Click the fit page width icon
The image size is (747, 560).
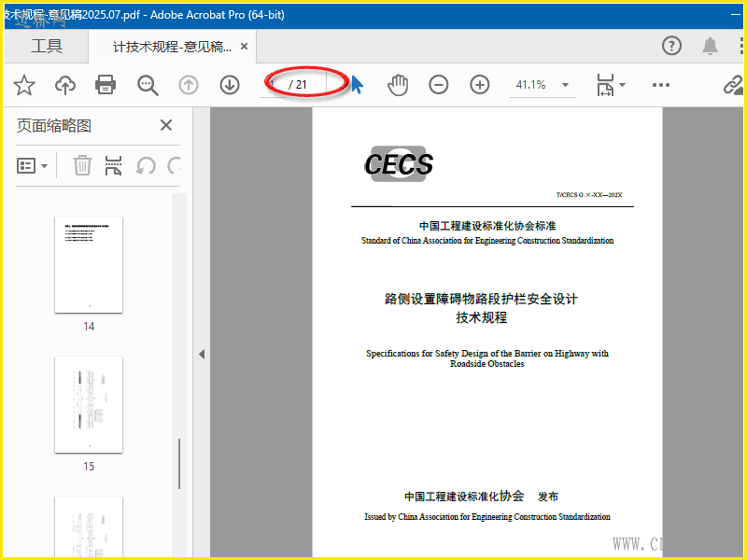[605, 85]
